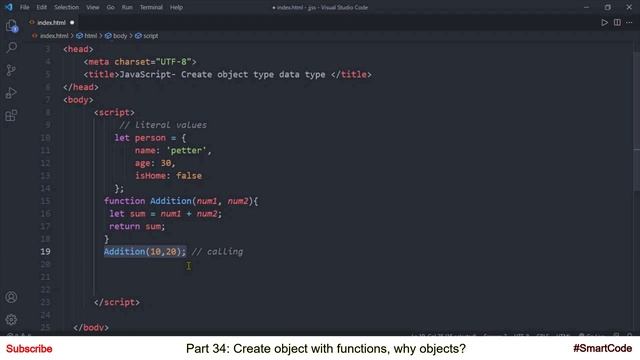This screenshot has height=360, width=640.
Task: Click the Run code play icon
Action: pos(604,22)
